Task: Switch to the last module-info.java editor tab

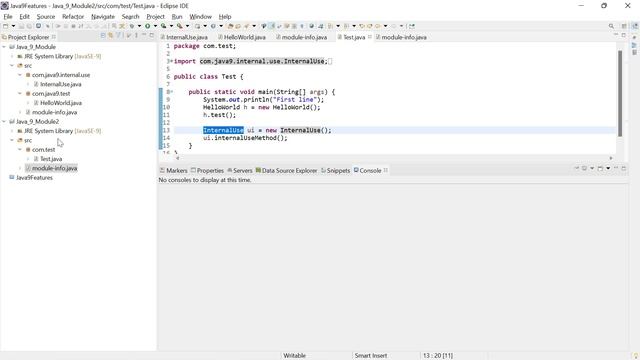Action: tap(401, 37)
